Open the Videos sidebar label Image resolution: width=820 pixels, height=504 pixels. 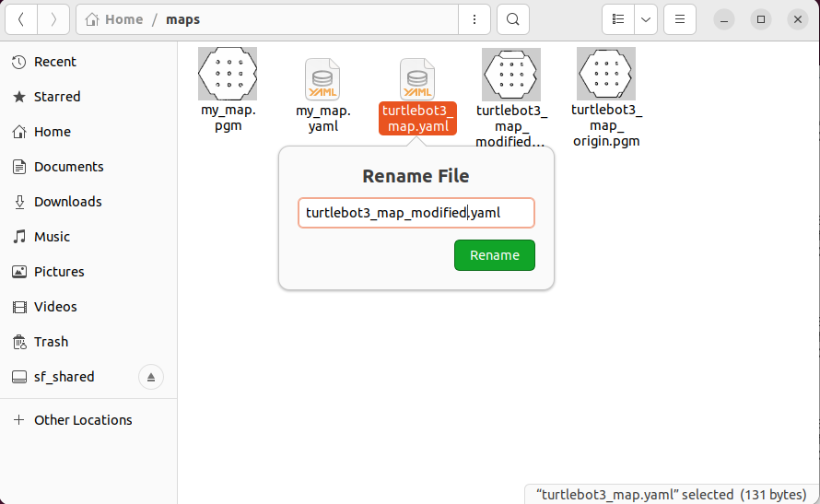pos(55,307)
